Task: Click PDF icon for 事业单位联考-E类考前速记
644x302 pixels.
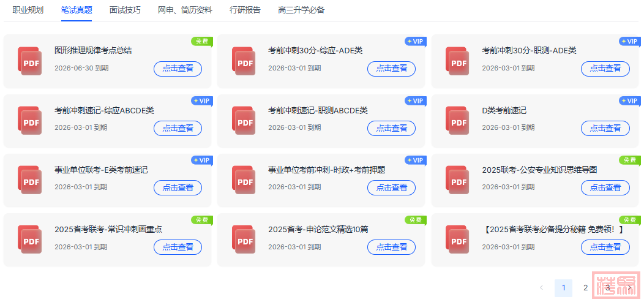Action: pyautogui.click(x=29, y=181)
